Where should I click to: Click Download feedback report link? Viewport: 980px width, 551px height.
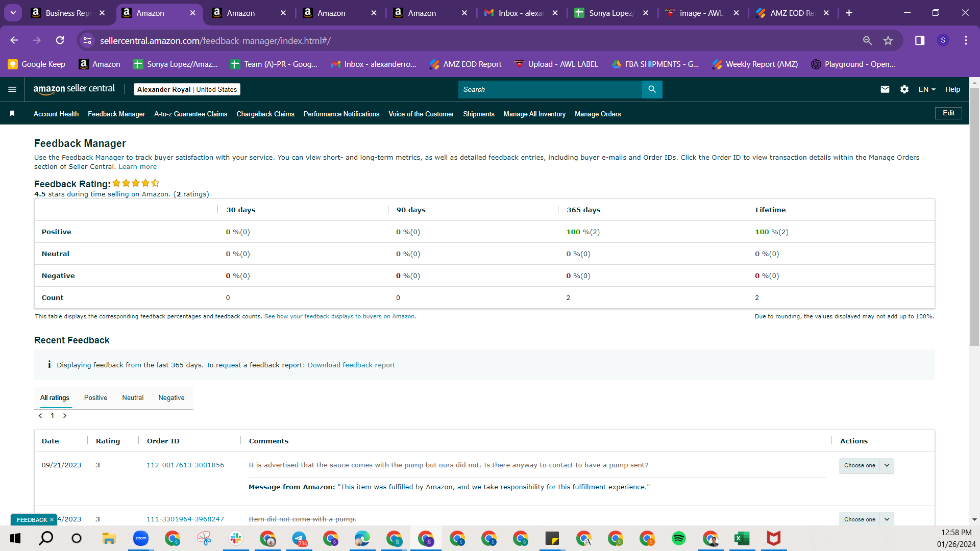[x=351, y=365]
